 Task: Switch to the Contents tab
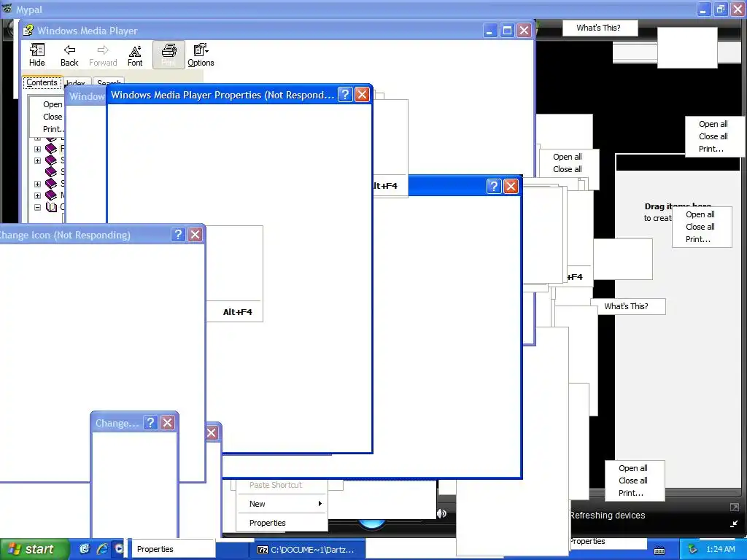(x=42, y=82)
